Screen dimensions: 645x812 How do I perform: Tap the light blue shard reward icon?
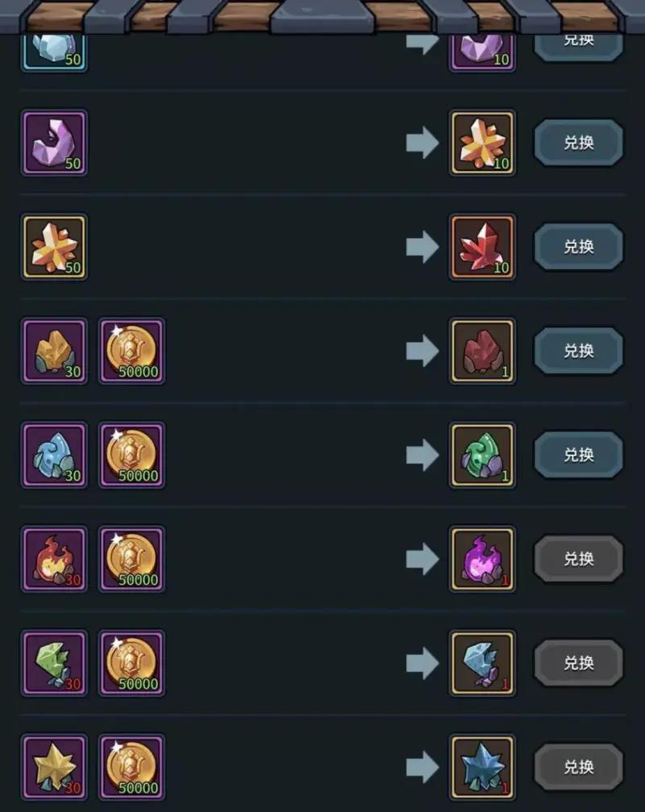482,664
